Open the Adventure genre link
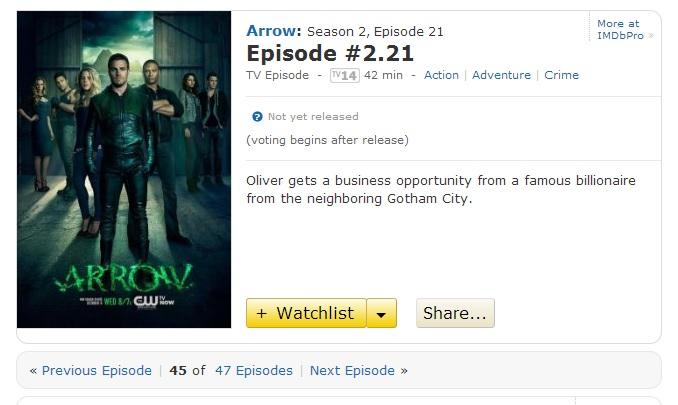Viewport: 678px width, 405px height. [501, 75]
